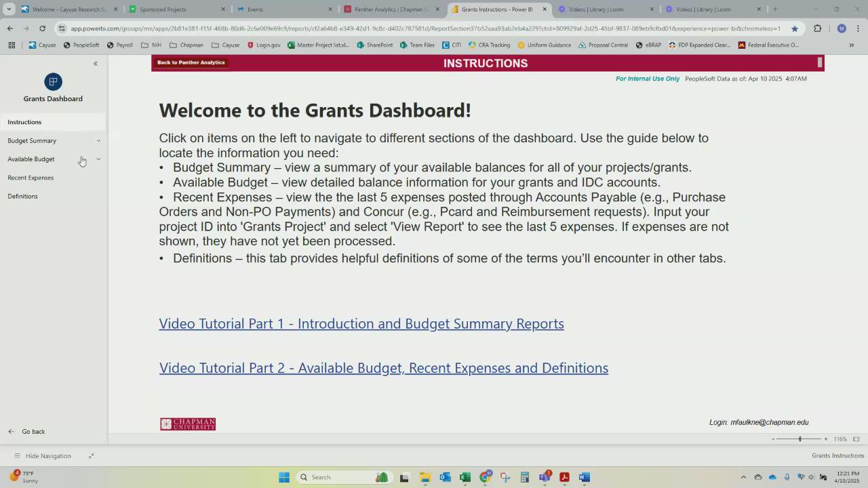Click the browser back arrow

click(9, 28)
